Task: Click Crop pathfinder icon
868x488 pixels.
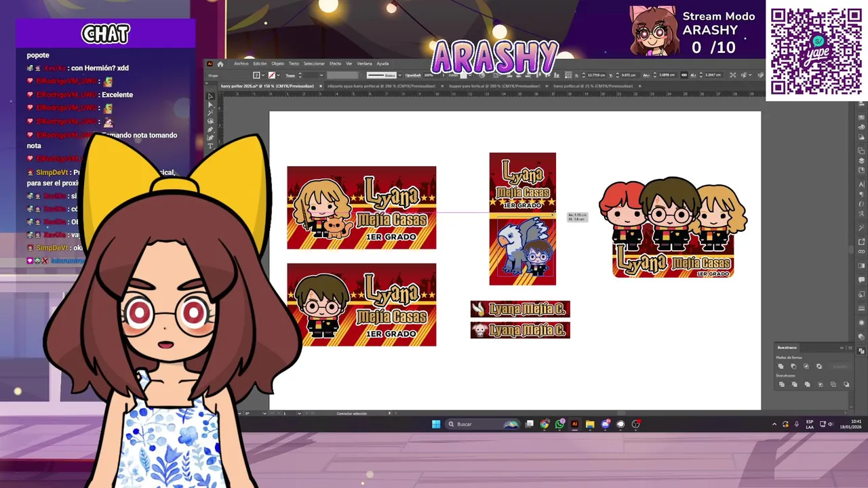Action: click(821, 384)
